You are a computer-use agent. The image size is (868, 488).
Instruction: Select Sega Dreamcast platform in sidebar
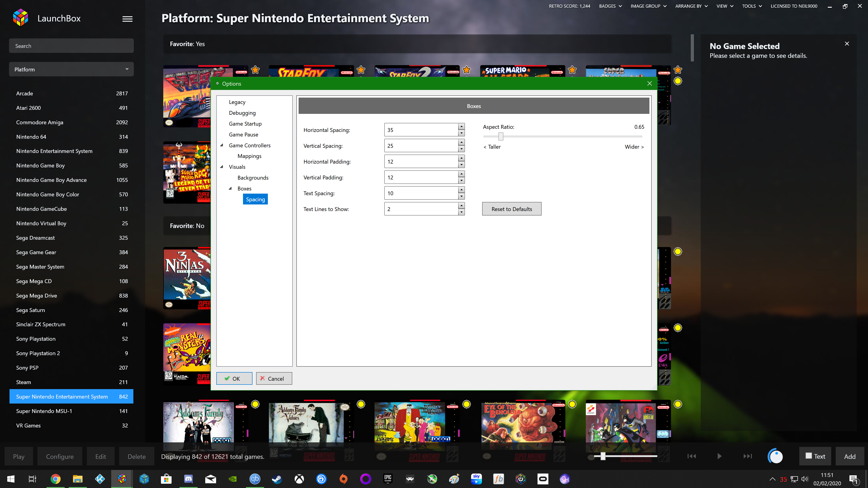pos(71,238)
